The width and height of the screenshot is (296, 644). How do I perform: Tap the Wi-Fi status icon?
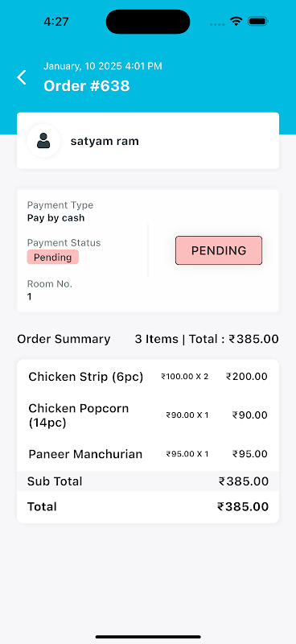[236, 22]
